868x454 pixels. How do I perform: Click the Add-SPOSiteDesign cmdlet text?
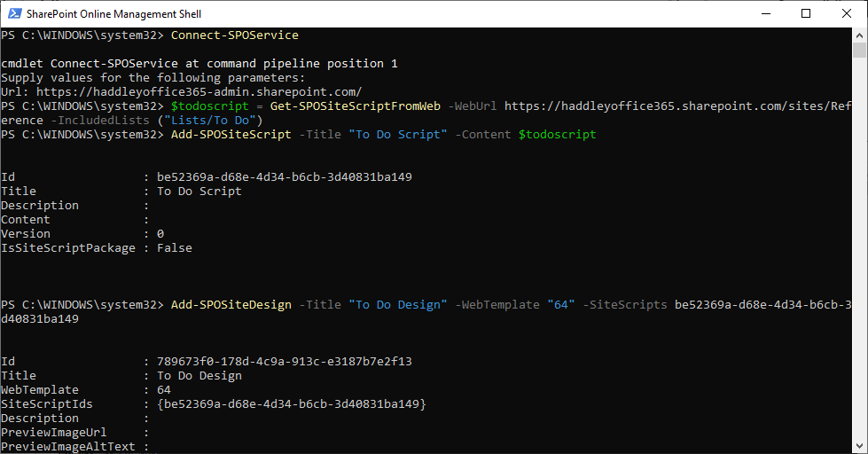pyautogui.click(x=231, y=305)
